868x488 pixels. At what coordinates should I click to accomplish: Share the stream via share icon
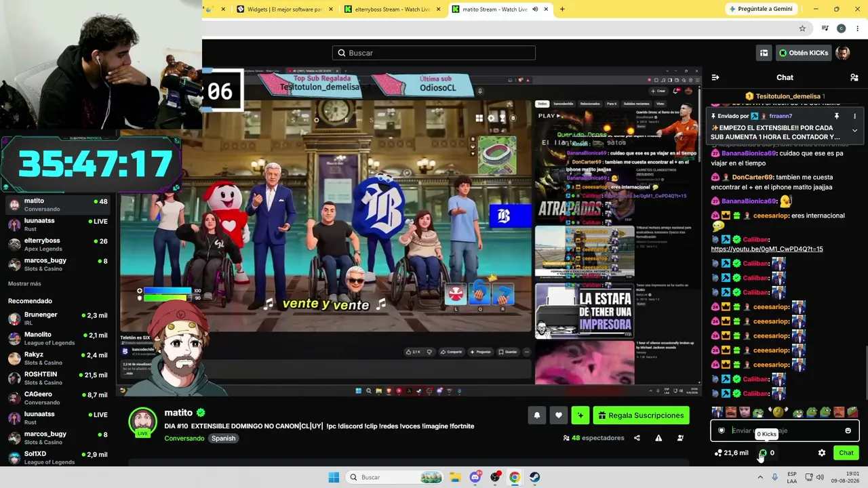[x=637, y=438]
